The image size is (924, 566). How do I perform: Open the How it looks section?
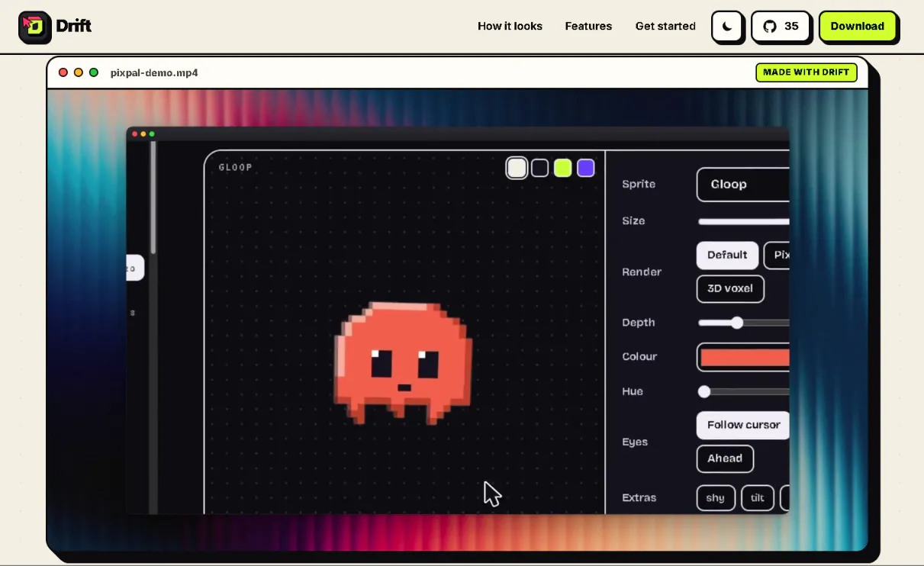pyautogui.click(x=510, y=26)
